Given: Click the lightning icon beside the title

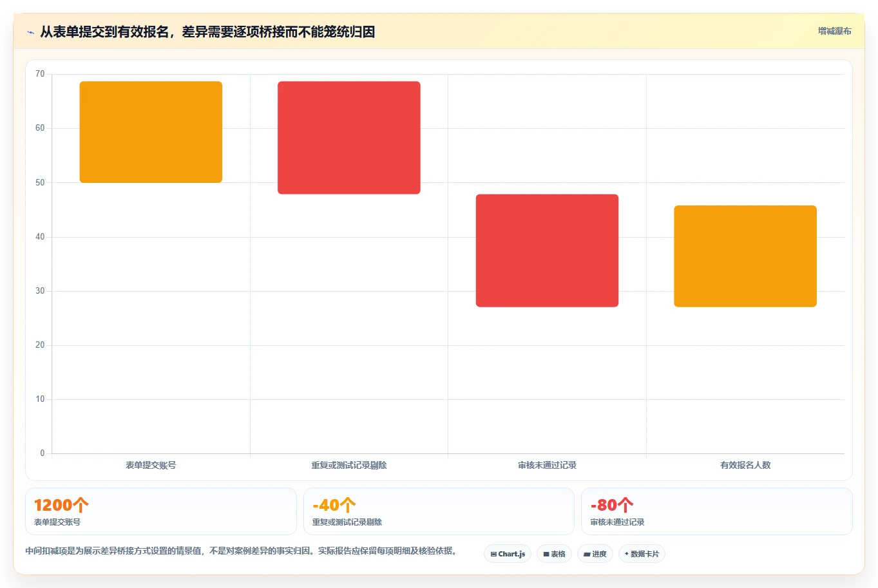Looking at the screenshot, I should pyautogui.click(x=30, y=32).
